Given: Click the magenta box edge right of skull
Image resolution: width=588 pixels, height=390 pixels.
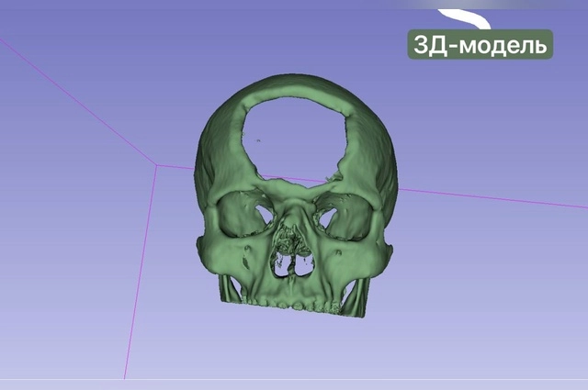Looking at the screenshot, I should click(x=487, y=196).
